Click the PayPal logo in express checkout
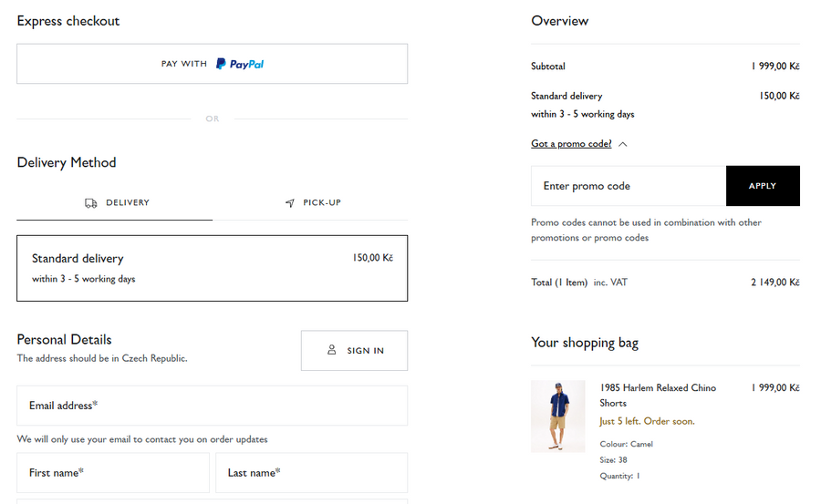This screenshot has height=504, width=821. pos(240,64)
